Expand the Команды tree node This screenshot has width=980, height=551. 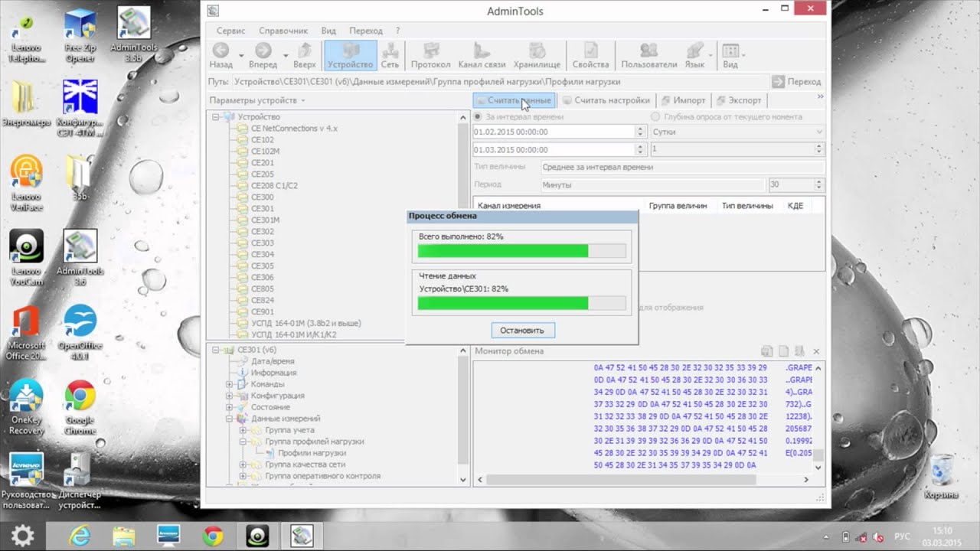(x=229, y=384)
